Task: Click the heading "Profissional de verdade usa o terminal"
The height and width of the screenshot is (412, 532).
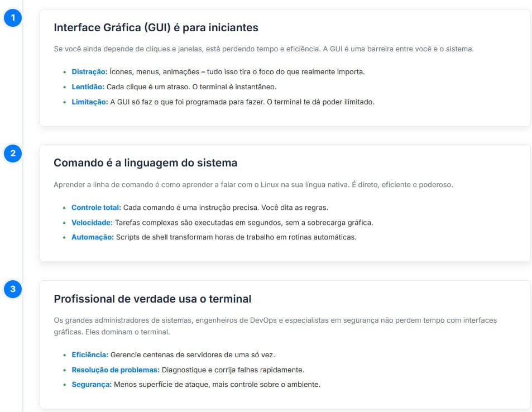Action: [x=152, y=299]
